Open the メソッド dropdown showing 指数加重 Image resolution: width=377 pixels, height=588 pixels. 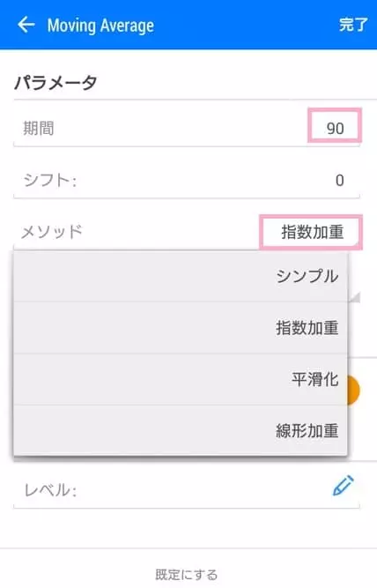311,232
